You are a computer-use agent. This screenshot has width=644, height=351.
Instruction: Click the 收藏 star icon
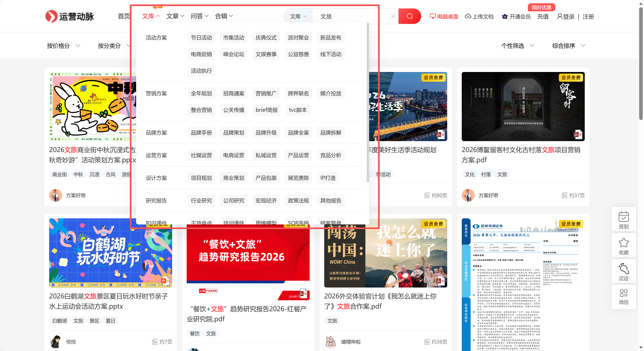[624, 243]
